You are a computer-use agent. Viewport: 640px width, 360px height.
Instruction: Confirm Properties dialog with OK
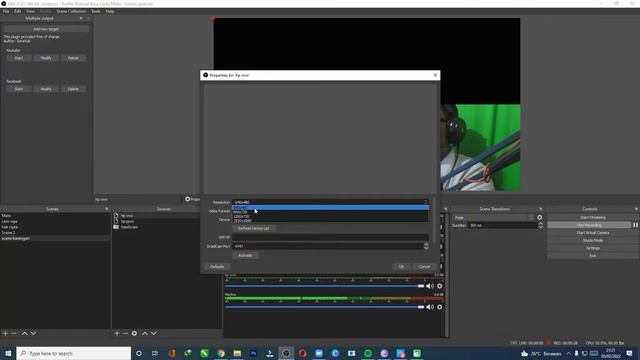(x=401, y=267)
